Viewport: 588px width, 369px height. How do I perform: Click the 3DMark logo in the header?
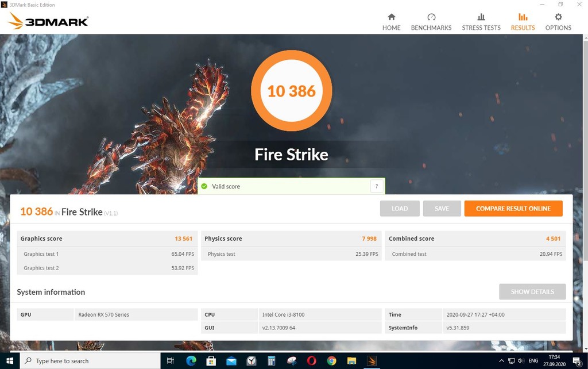coord(48,21)
